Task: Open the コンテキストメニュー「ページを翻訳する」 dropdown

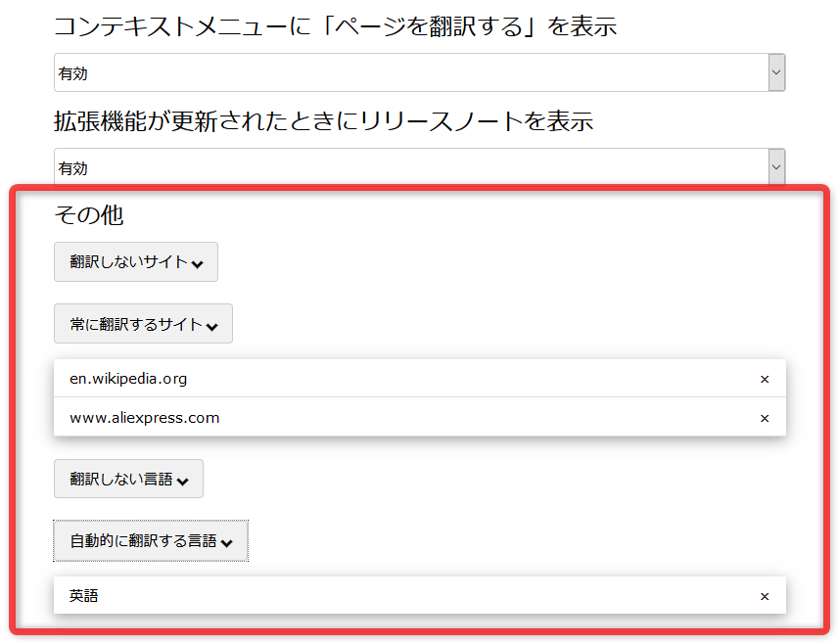Action: pyautogui.click(x=420, y=72)
